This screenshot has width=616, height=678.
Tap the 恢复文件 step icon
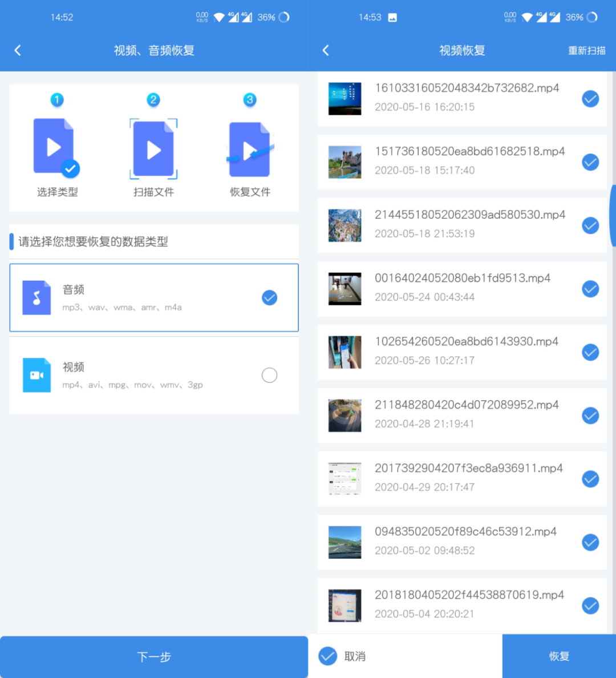coord(250,150)
